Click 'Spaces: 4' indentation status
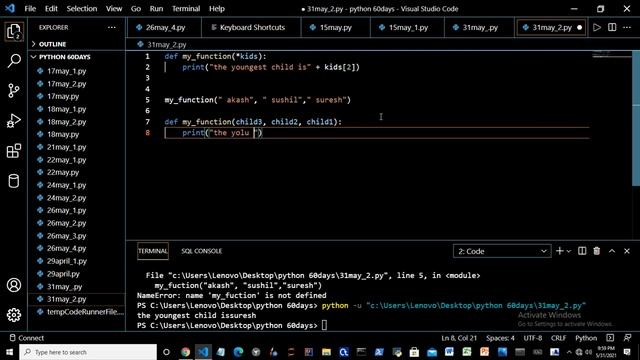This screenshot has width=640, height=360. [x=500, y=338]
